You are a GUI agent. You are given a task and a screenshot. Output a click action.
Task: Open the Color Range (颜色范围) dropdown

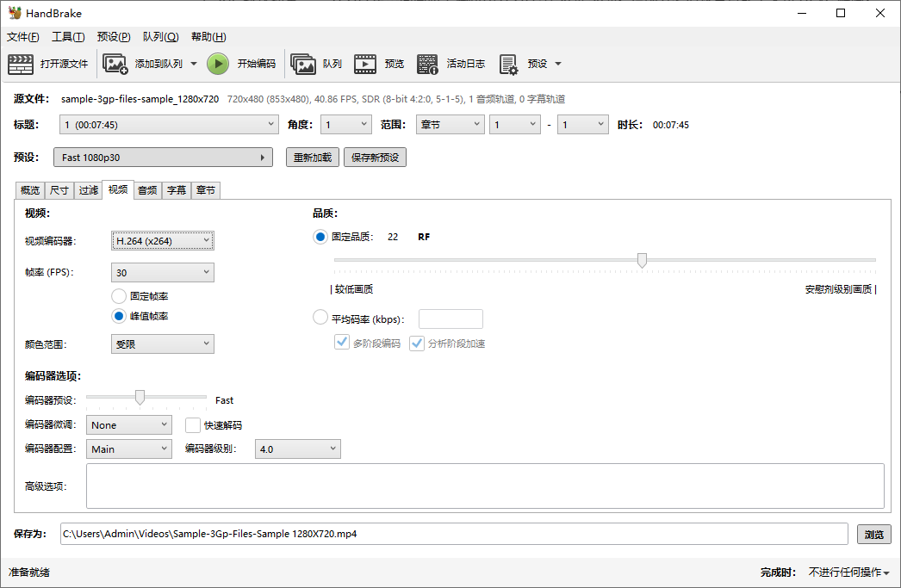tap(163, 344)
